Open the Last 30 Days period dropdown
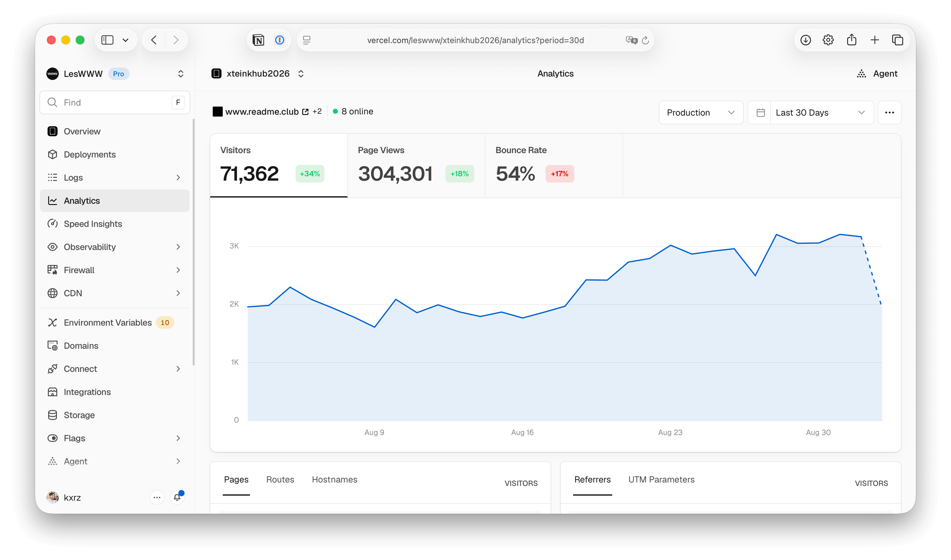This screenshot has width=951, height=560. [x=811, y=112]
